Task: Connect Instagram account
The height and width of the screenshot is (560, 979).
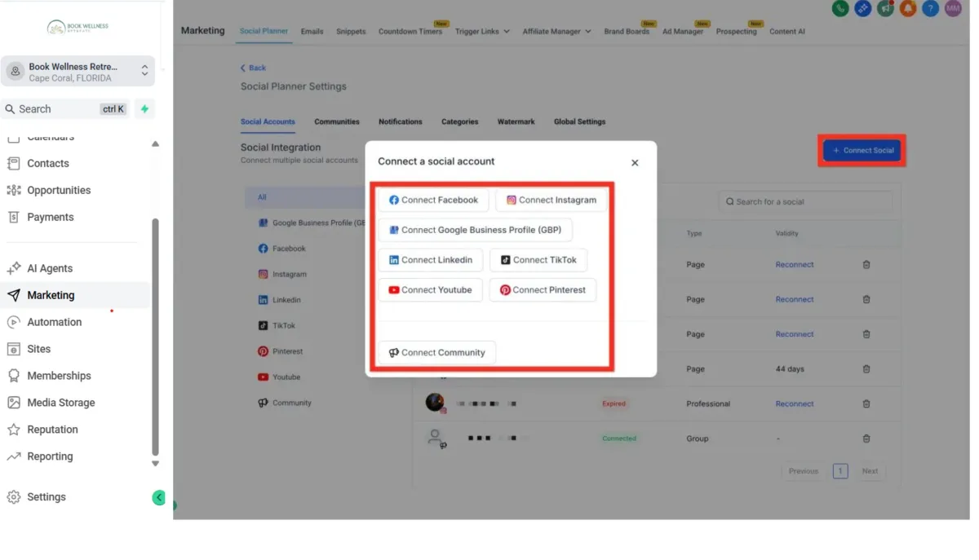Action: [552, 200]
